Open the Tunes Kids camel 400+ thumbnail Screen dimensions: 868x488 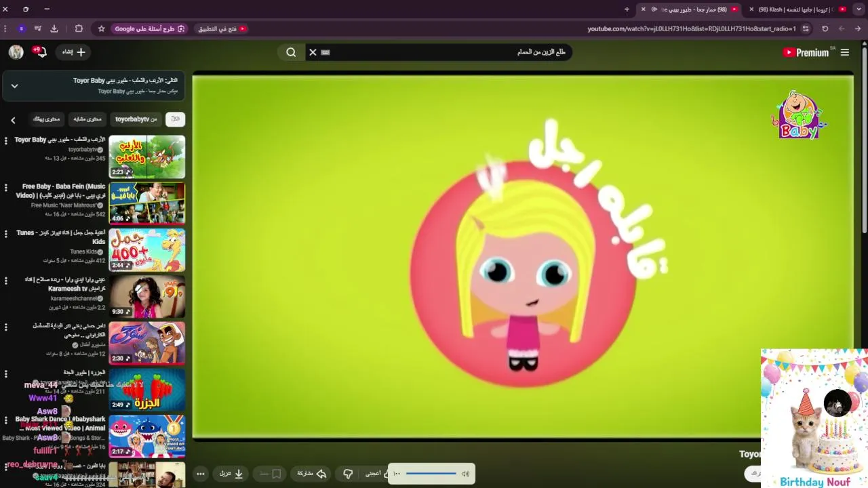(146, 250)
